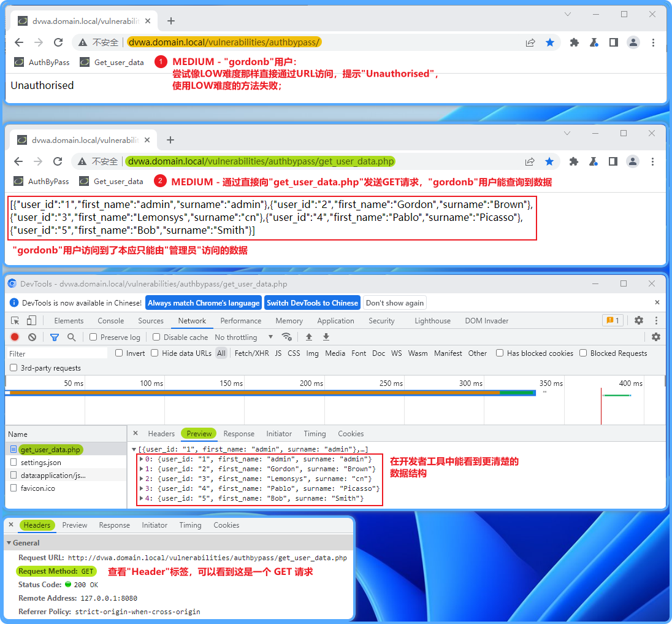Open profile avatar in second browser window
Image resolution: width=672 pixels, height=624 pixels.
(633, 162)
